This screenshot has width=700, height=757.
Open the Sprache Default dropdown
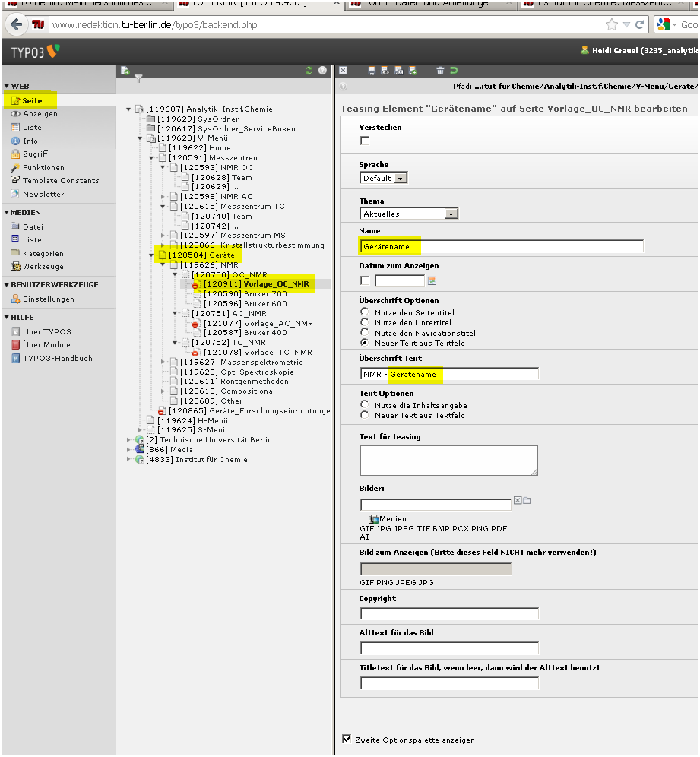pyautogui.click(x=383, y=178)
